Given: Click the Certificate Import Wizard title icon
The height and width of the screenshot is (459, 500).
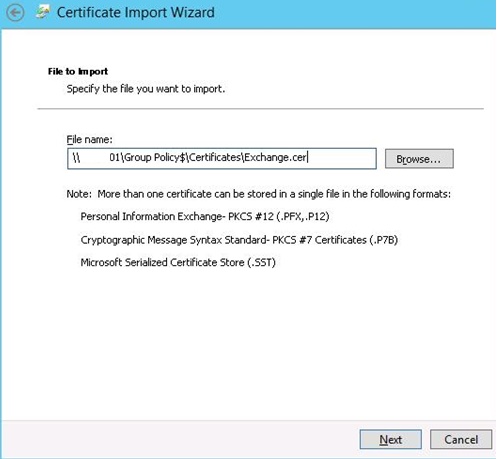Looking at the screenshot, I should 43,13.
